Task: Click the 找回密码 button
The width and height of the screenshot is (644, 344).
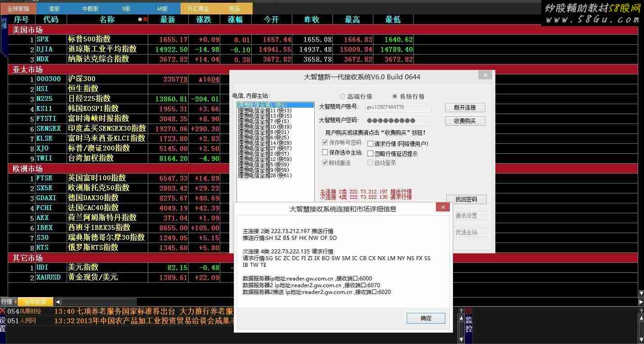Action: coord(466,199)
